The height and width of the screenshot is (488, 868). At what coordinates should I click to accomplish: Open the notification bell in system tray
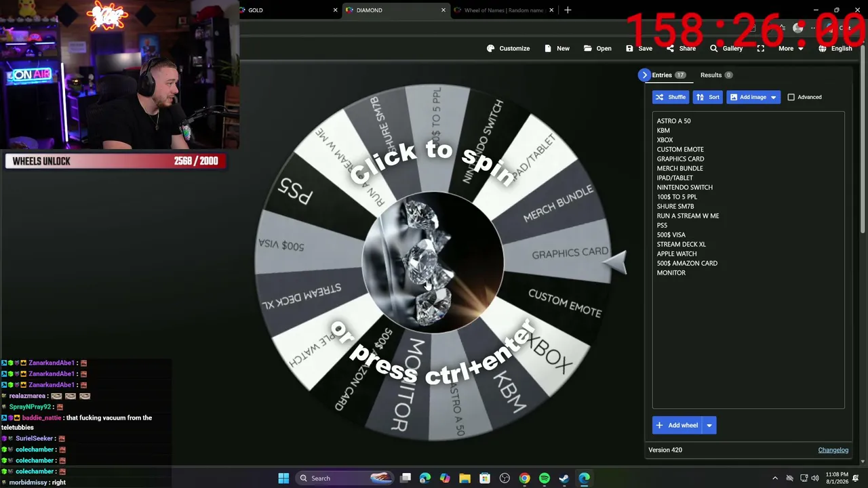point(856,479)
